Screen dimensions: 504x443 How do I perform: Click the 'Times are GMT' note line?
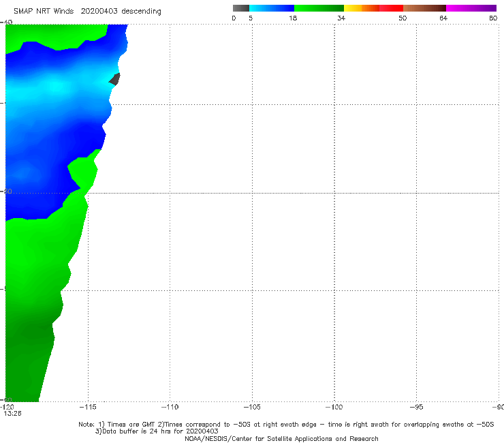point(286,425)
